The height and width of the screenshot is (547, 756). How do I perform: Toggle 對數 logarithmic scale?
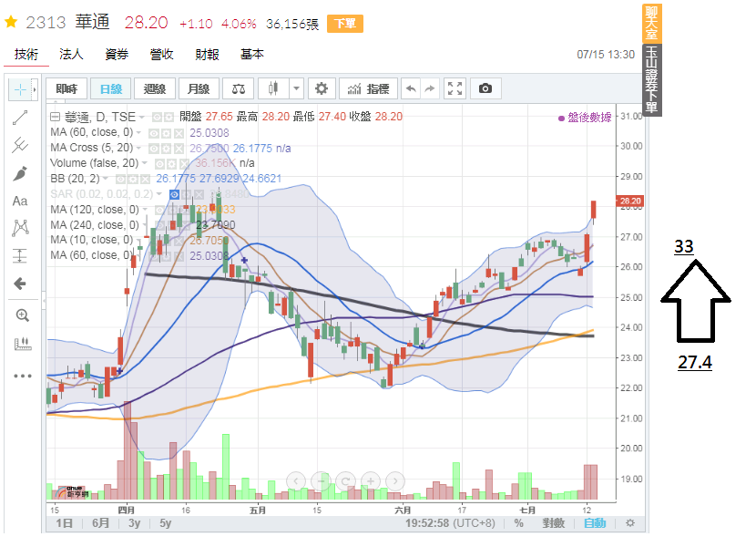553,523
